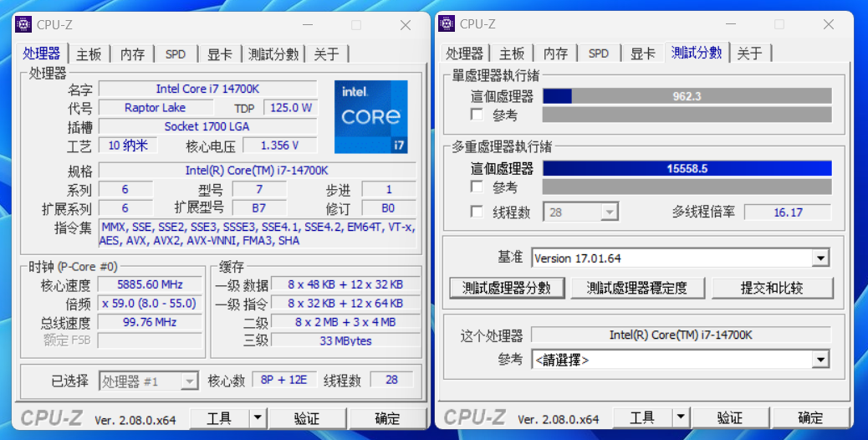868x440 pixels.
Task: Click the 核心电压 value 1.356 V
Action: tap(279, 146)
